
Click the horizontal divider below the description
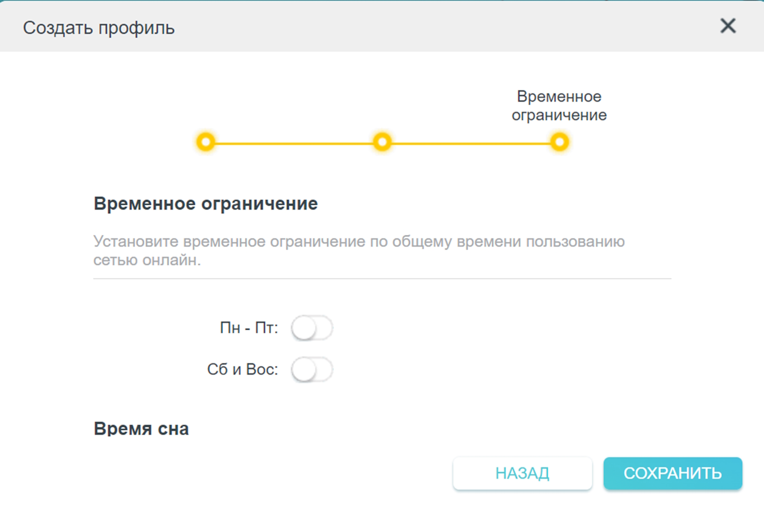click(x=382, y=279)
